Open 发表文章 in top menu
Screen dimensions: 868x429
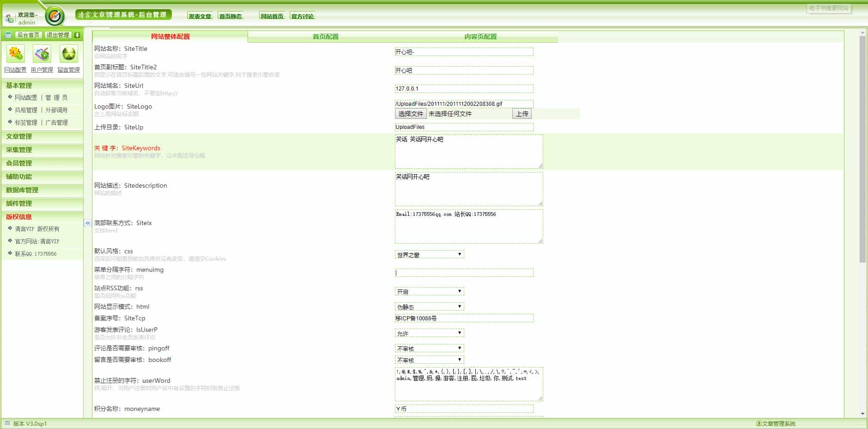(x=200, y=16)
